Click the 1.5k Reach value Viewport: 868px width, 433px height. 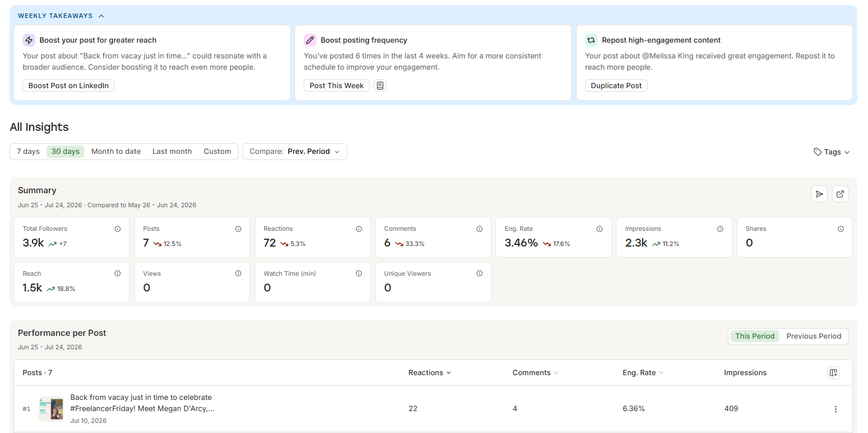point(33,288)
